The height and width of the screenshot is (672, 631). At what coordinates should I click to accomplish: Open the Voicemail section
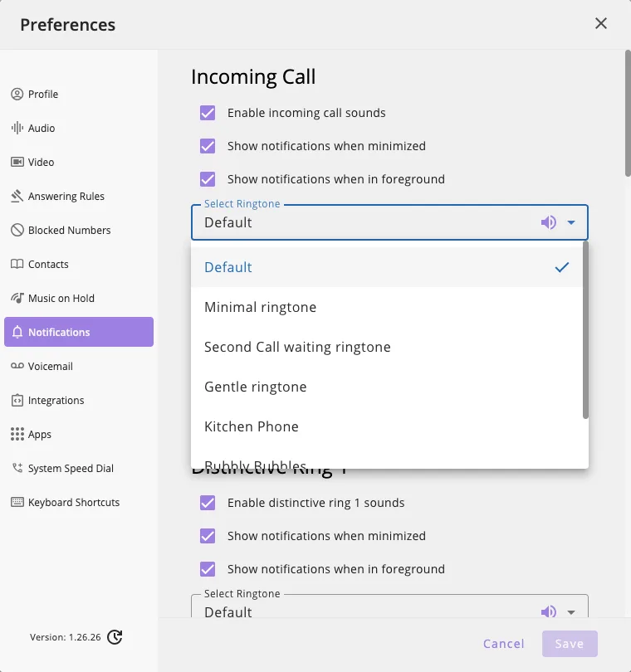coord(79,366)
